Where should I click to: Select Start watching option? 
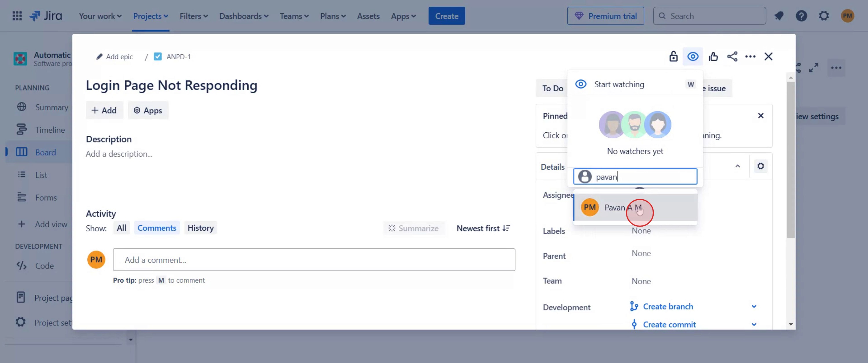619,84
